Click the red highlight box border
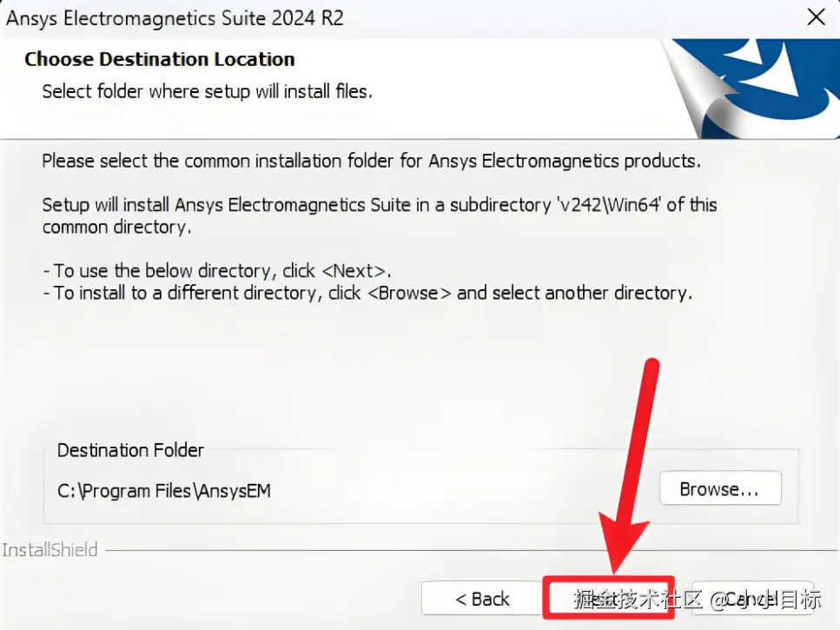Image resolution: width=840 pixels, height=630 pixels. (x=608, y=578)
